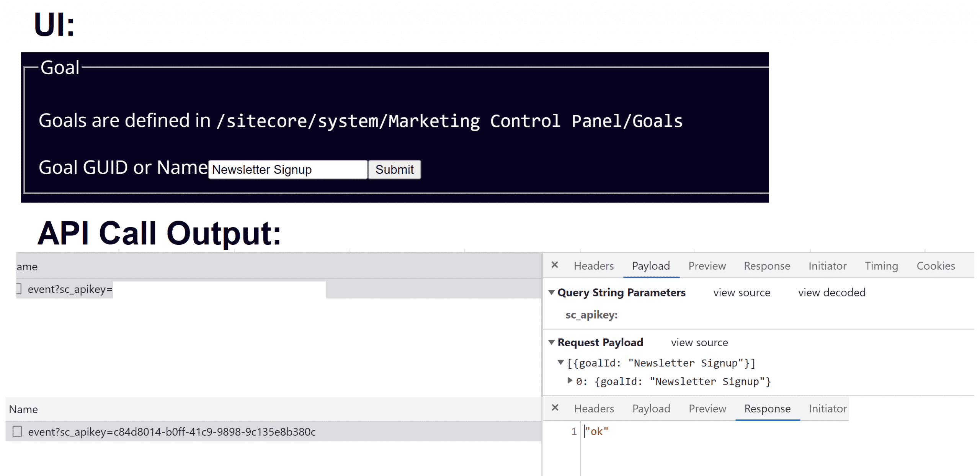Tick the checkbox beside event?sc_apikey=c84d8014 request

coord(17,432)
